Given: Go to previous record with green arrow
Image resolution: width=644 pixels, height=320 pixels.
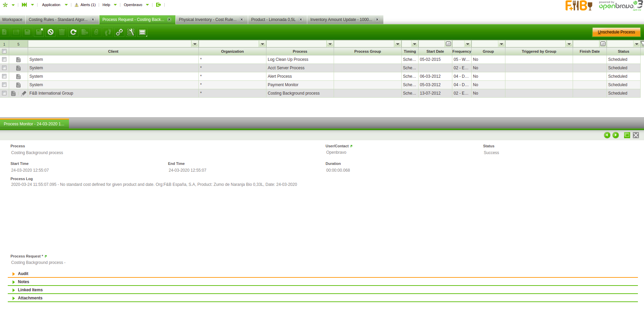Looking at the screenshot, I should (x=607, y=135).
